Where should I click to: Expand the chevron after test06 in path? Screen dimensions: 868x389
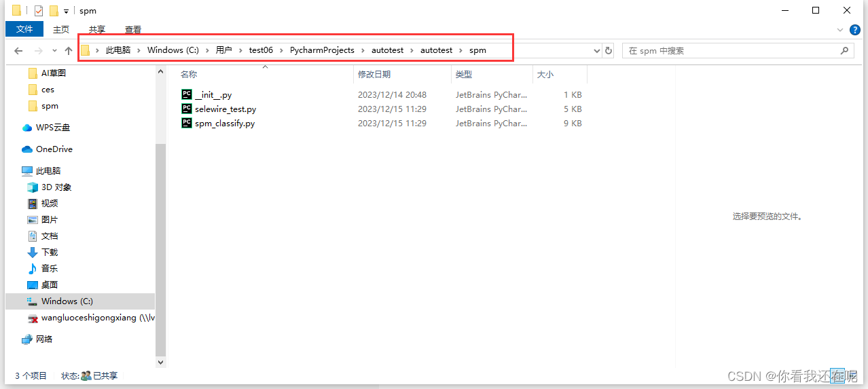pyautogui.click(x=281, y=50)
